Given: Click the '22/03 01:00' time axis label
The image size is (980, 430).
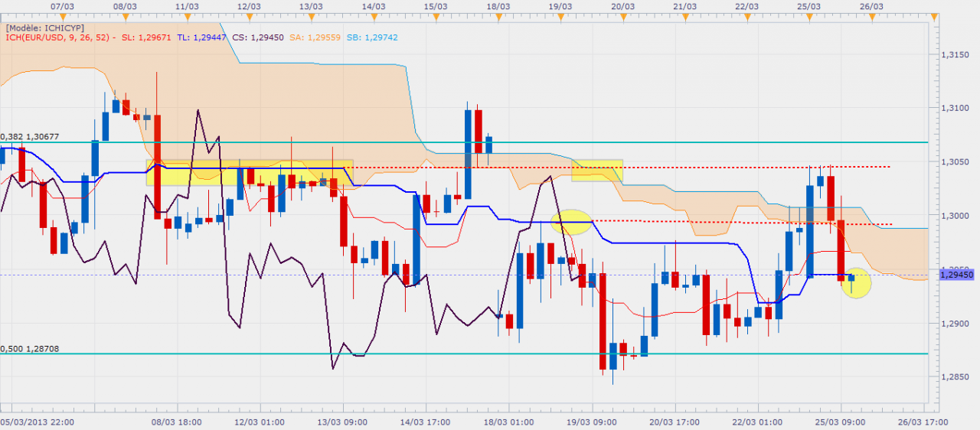Looking at the screenshot, I should click(757, 422).
